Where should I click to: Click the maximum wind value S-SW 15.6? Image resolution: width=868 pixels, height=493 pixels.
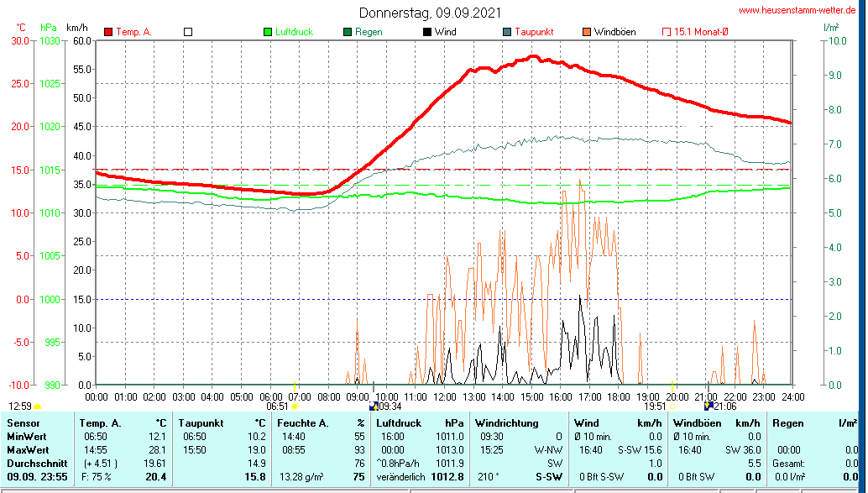coord(640,450)
